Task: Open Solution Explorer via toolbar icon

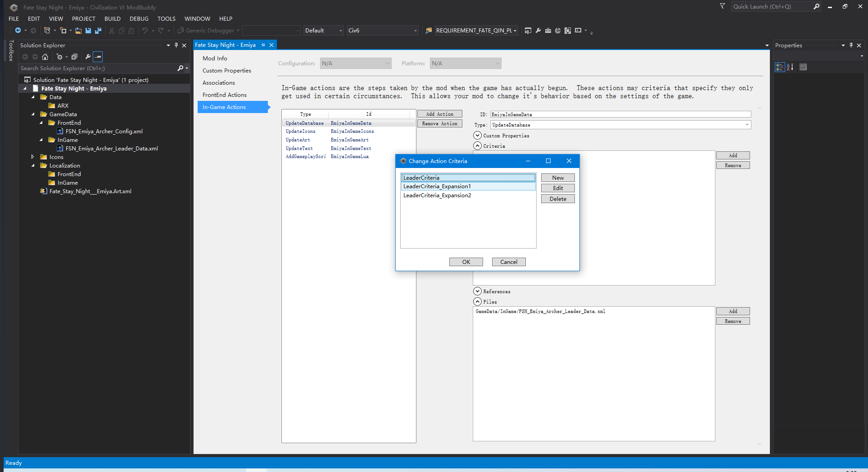Action: [528, 31]
